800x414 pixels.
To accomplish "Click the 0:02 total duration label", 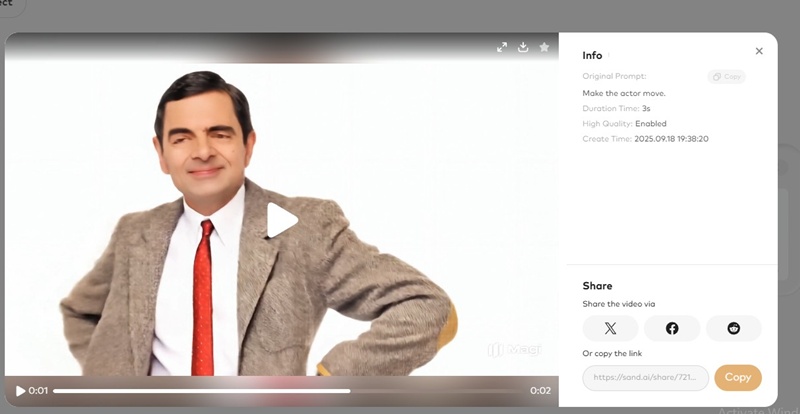I will [x=540, y=391].
